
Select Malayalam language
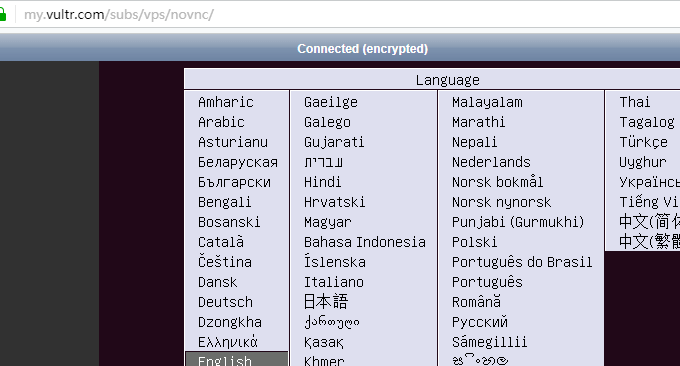pos(487,102)
